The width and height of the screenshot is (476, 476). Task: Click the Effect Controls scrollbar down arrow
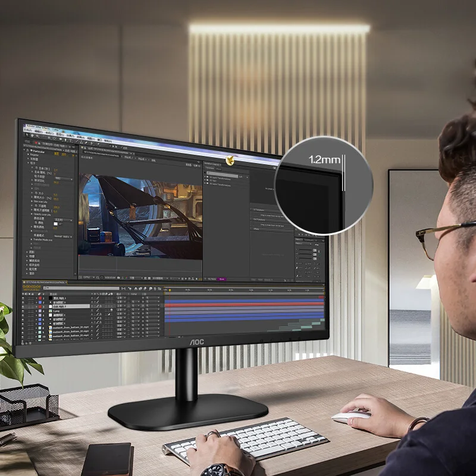click(76, 274)
